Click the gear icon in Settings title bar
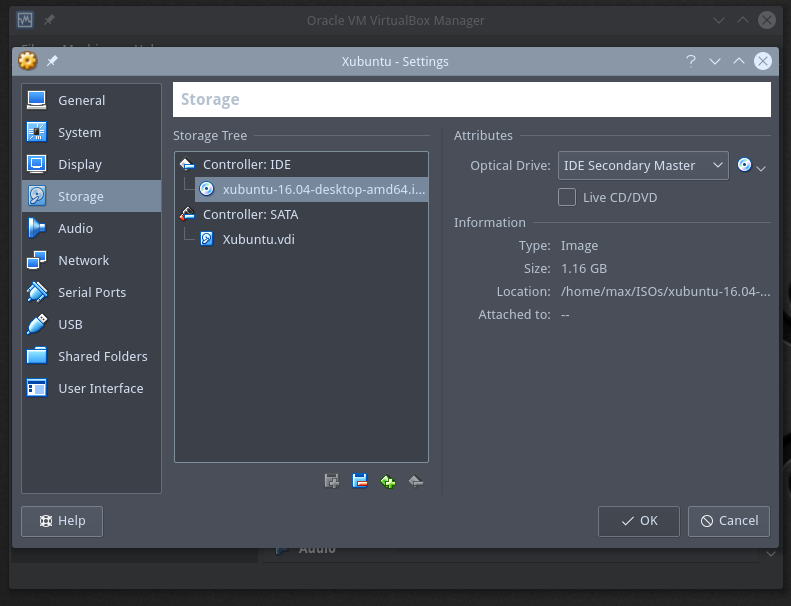 [28, 61]
